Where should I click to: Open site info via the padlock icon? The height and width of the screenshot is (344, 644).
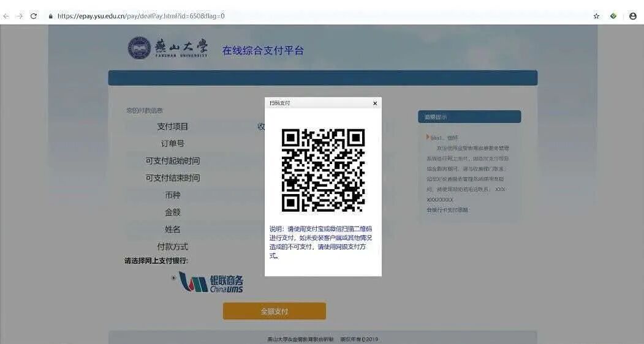pos(50,17)
